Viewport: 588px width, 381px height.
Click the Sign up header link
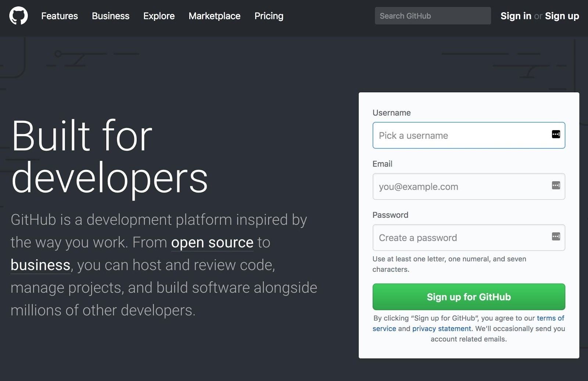562,16
